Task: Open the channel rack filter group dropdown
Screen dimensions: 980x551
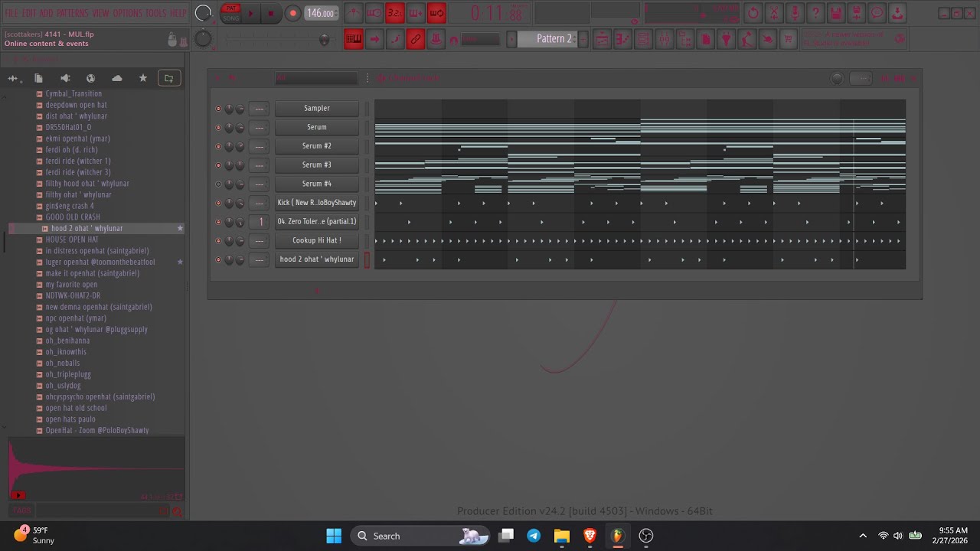Action: [316, 78]
